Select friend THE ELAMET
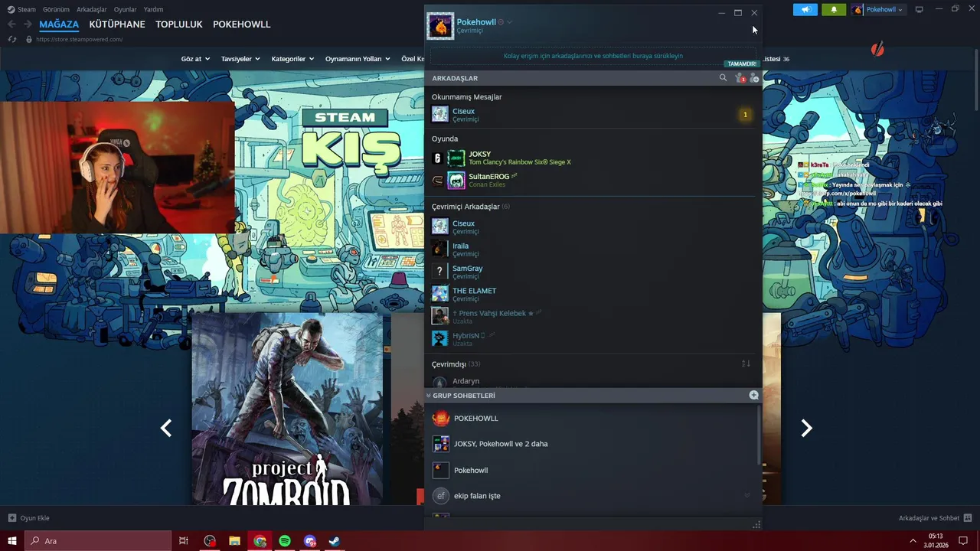980x551 pixels. 592,294
